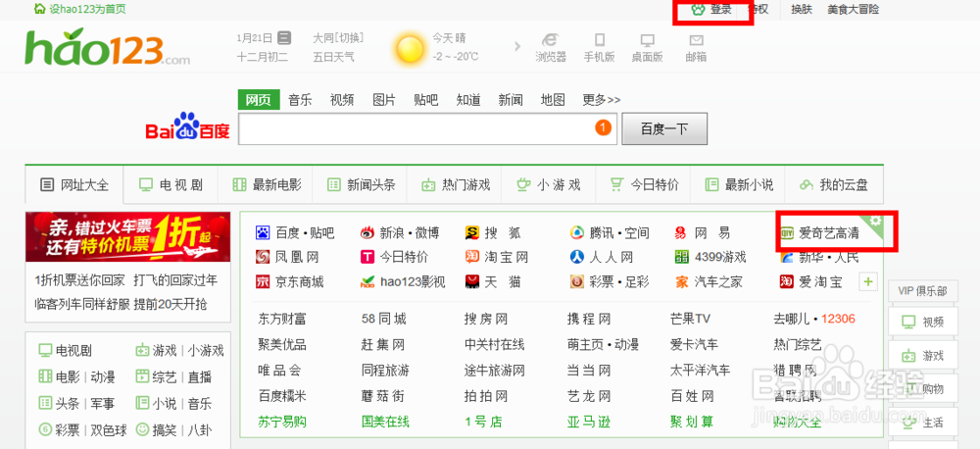The image size is (980, 449).
Task: Expand more quick links with the arrow chevron
Action: (517, 46)
